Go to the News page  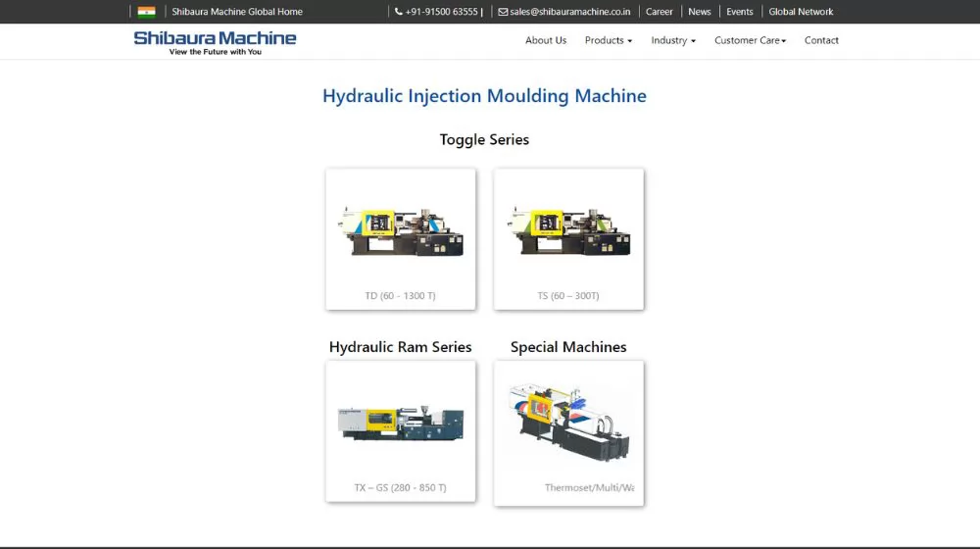[700, 11]
